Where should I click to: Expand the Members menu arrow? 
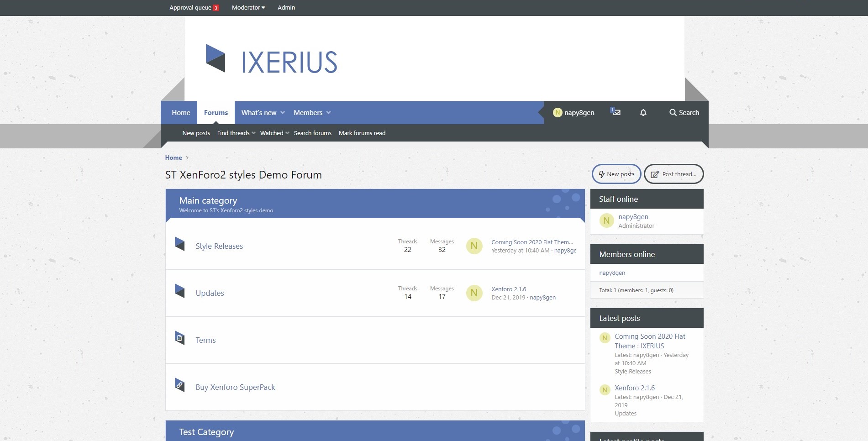328,113
